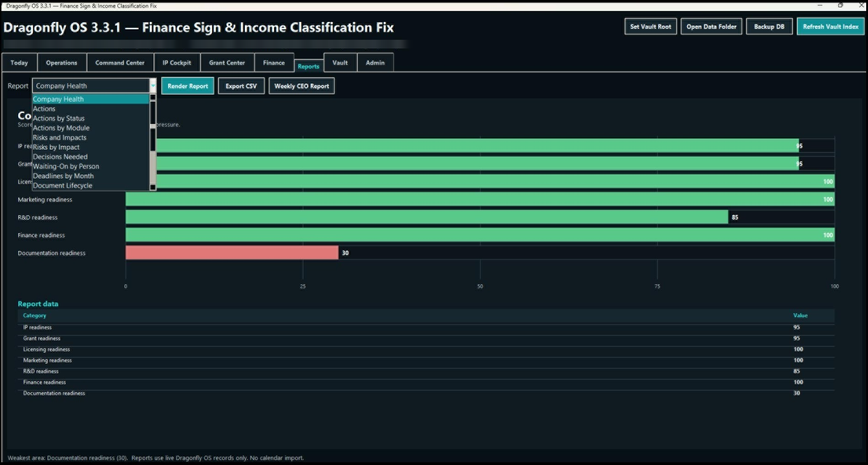Image resolution: width=868 pixels, height=465 pixels.
Task: Open the Vault tab
Action: pyautogui.click(x=340, y=63)
